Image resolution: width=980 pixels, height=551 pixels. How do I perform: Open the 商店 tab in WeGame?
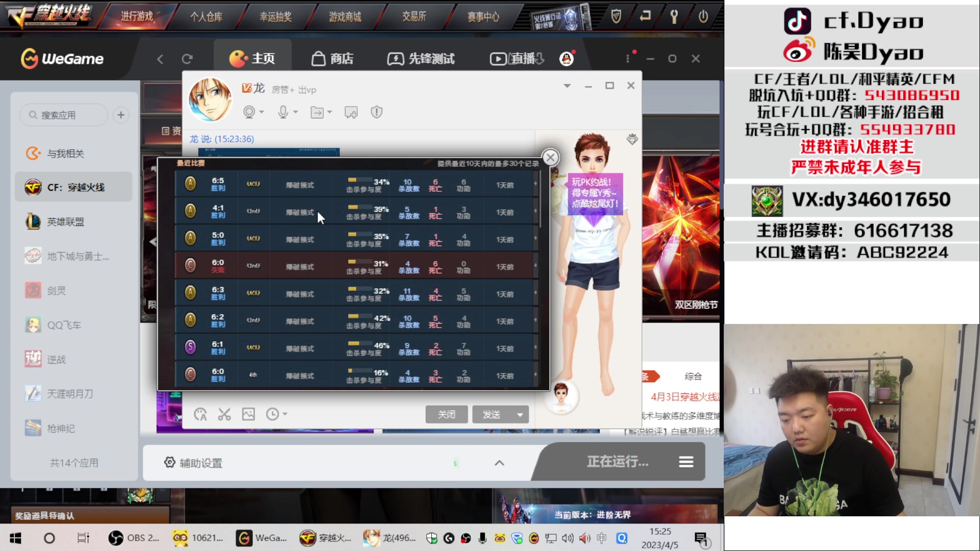pyautogui.click(x=332, y=59)
